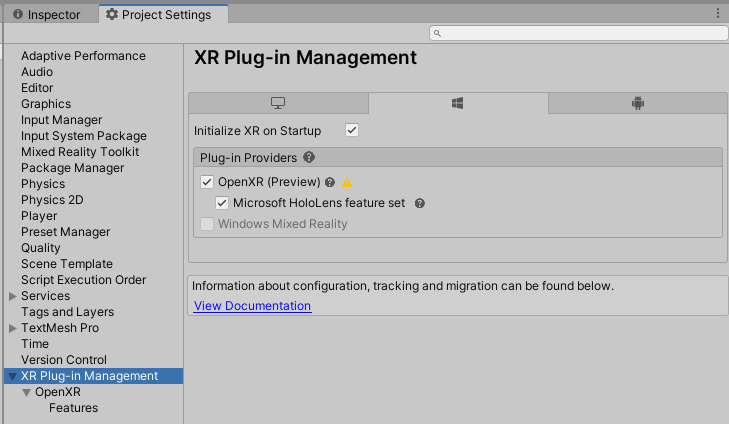Open Player settings
The height and width of the screenshot is (424, 729).
39,216
